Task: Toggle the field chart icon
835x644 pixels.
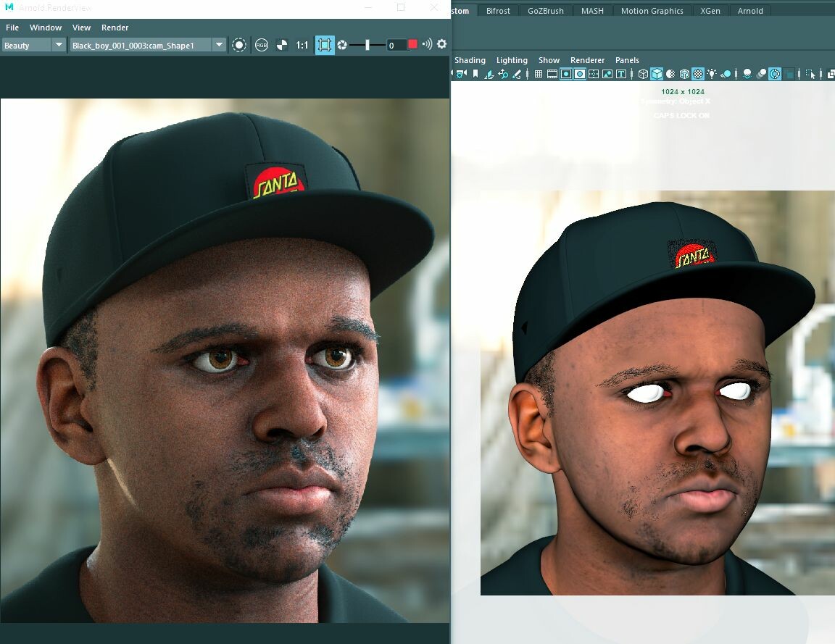Action: (593, 74)
